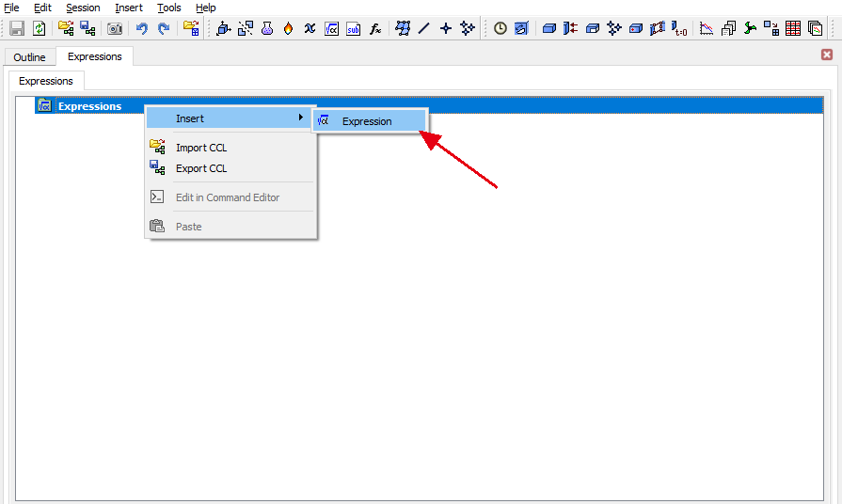842x504 pixels.
Task: Click the user function fx icon
Action: [375, 29]
